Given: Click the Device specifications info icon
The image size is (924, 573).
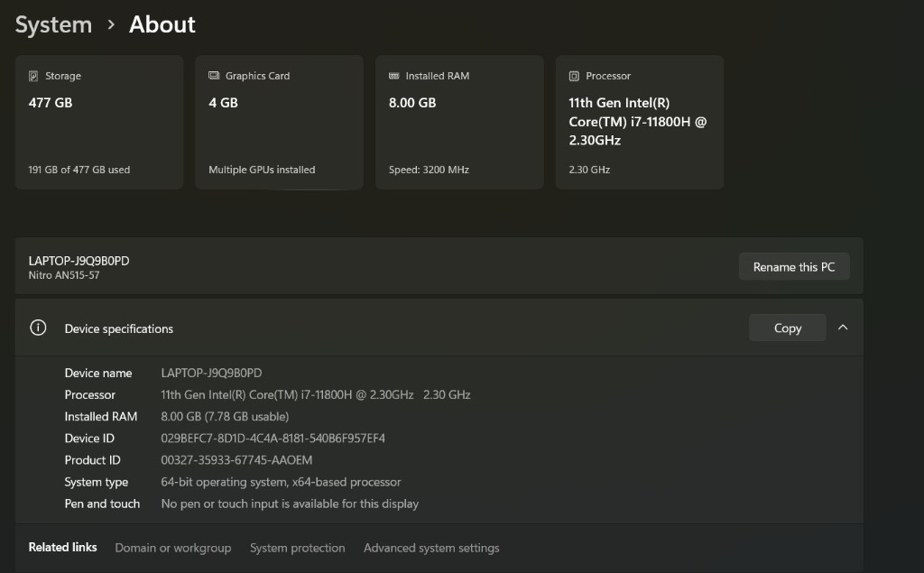Looking at the screenshot, I should (38, 328).
